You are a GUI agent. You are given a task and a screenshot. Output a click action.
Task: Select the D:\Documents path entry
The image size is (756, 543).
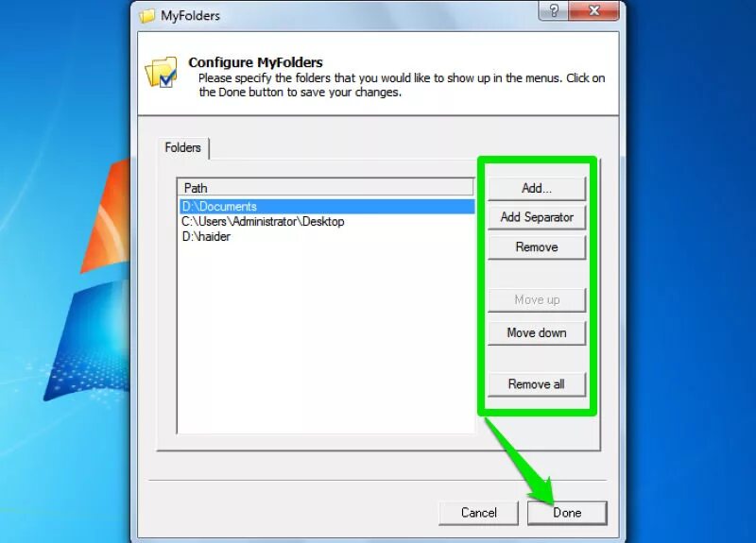point(327,206)
